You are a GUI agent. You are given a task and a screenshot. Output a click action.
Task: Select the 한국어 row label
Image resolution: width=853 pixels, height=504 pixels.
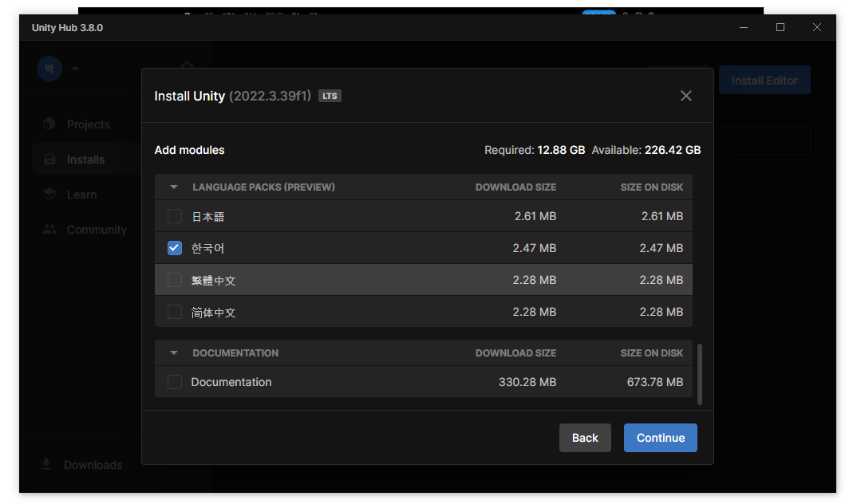coord(207,249)
